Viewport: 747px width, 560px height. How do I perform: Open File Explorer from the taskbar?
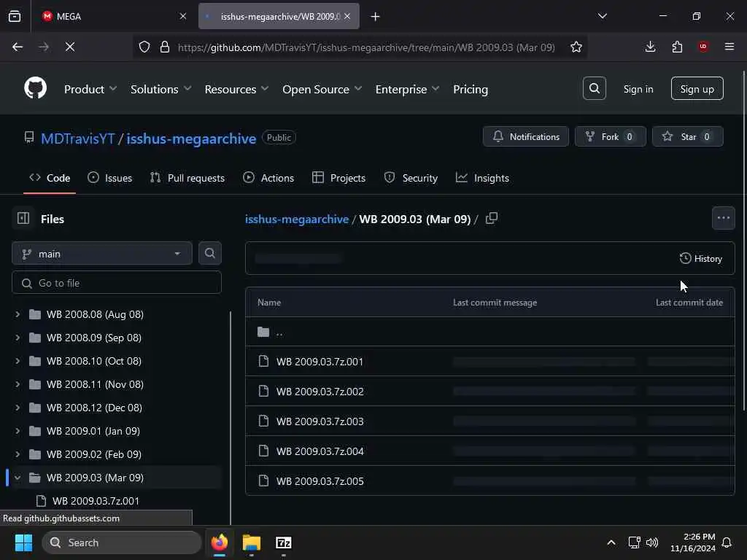click(x=251, y=542)
